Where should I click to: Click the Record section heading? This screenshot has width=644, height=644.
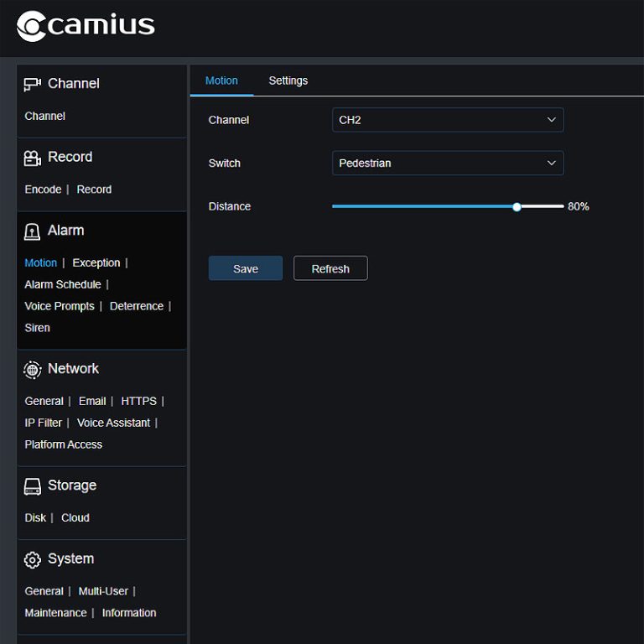coord(70,158)
